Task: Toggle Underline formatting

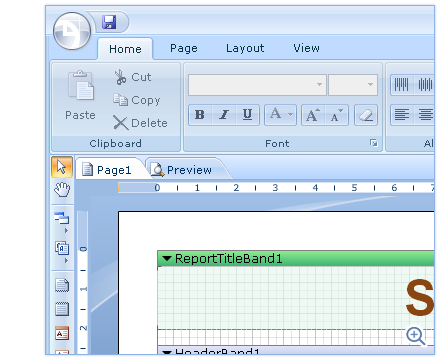Action: click(x=247, y=115)
